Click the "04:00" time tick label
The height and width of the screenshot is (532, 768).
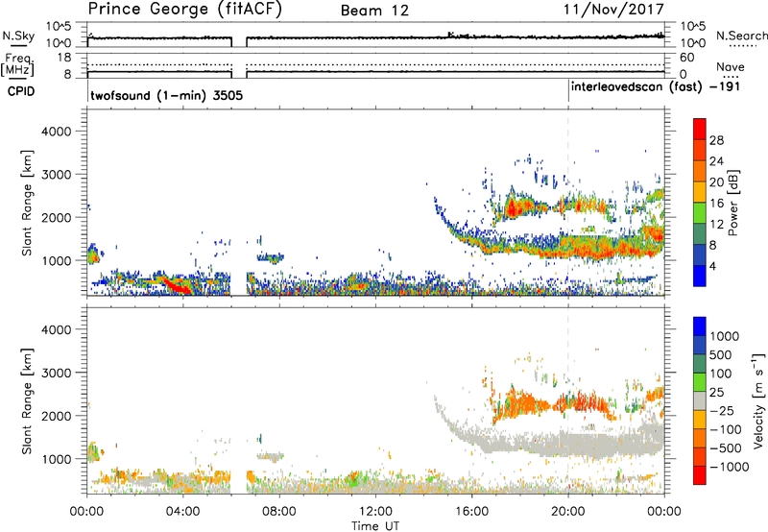(182, 512)
